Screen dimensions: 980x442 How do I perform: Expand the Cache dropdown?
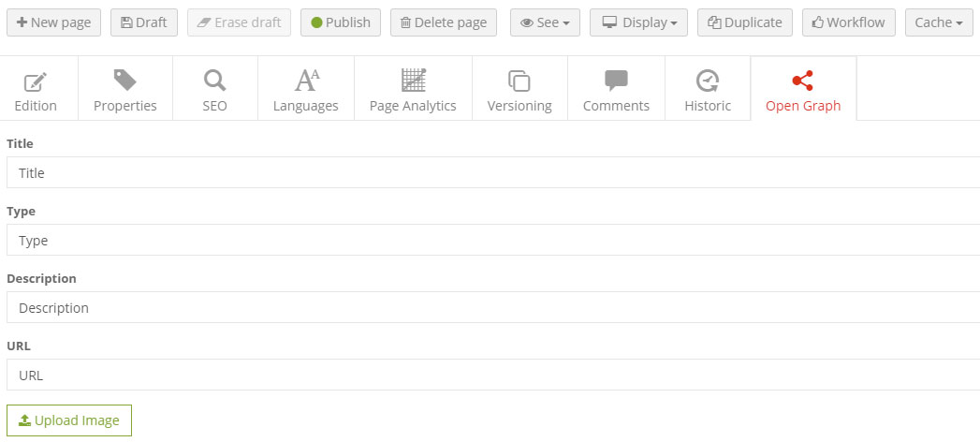[x=939, y=22]
